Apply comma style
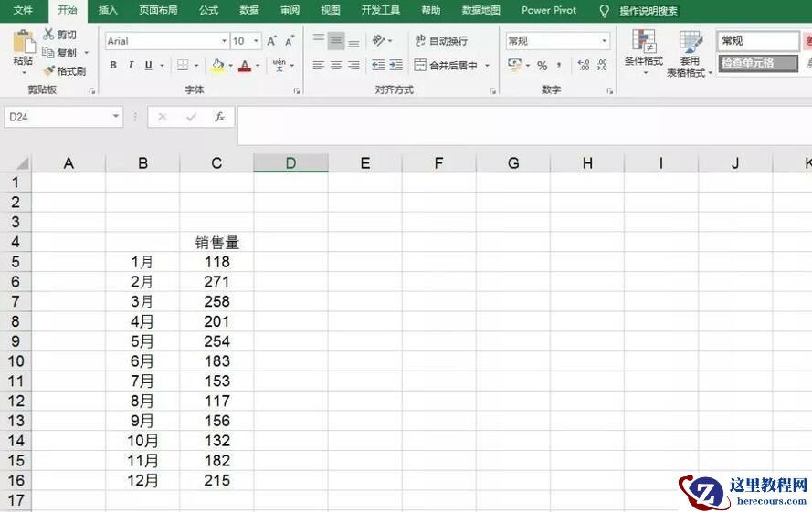The image size is (812, 512). pyautogui.click(x=559, y=65)
